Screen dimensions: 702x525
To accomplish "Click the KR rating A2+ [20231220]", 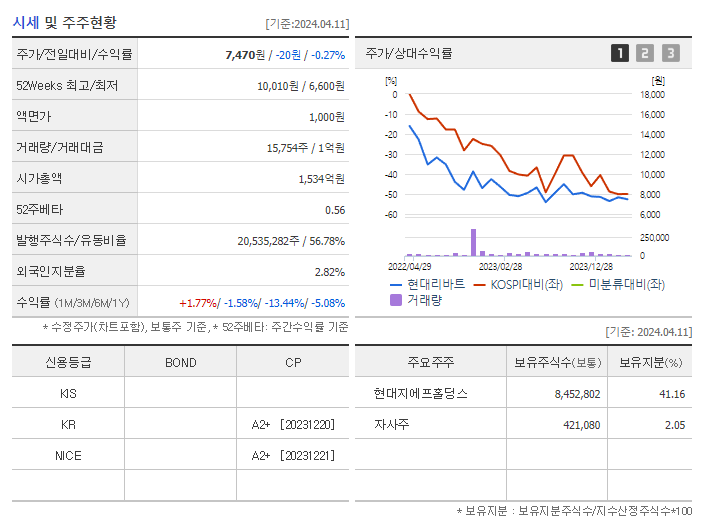I will 293,424.
